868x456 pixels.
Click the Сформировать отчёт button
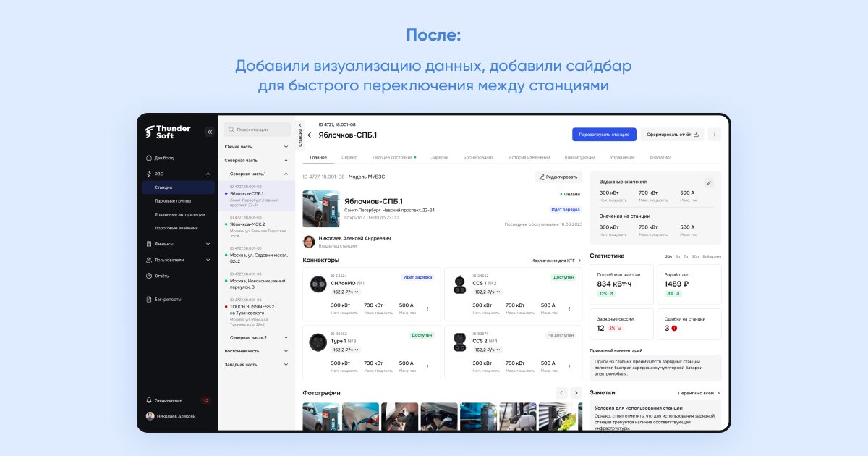click(672, 134)
